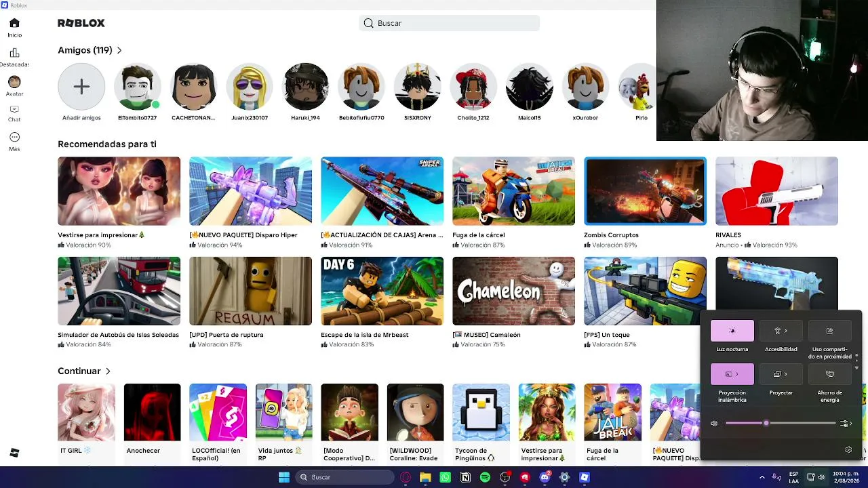Open friend ElTombito0727's profile
The image size is (868, 488).
coord(138,87)
